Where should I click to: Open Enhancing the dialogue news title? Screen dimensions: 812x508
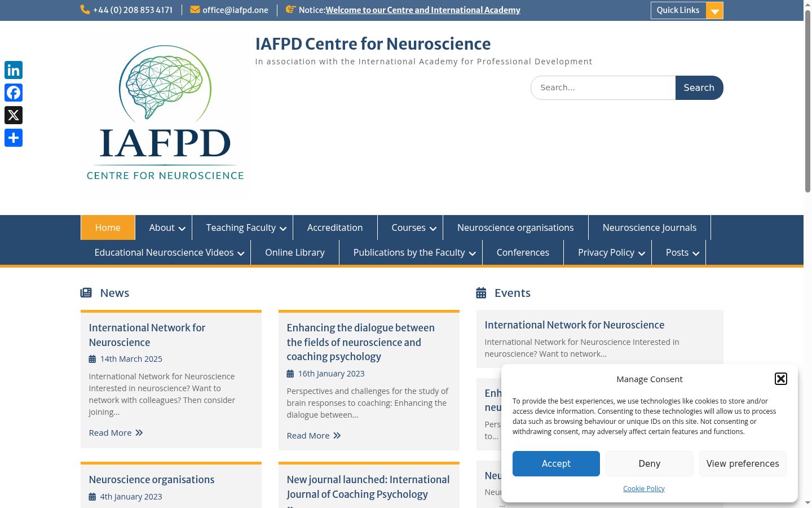(360, 342)
